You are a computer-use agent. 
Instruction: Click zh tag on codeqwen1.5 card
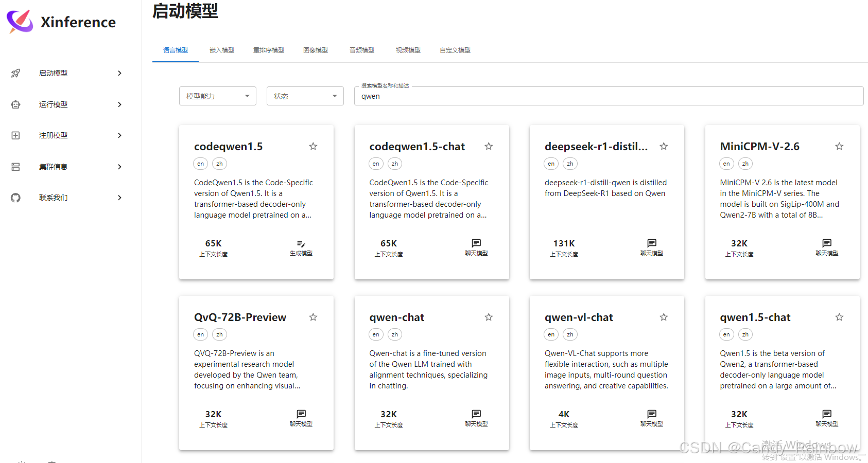pos(219,164)
